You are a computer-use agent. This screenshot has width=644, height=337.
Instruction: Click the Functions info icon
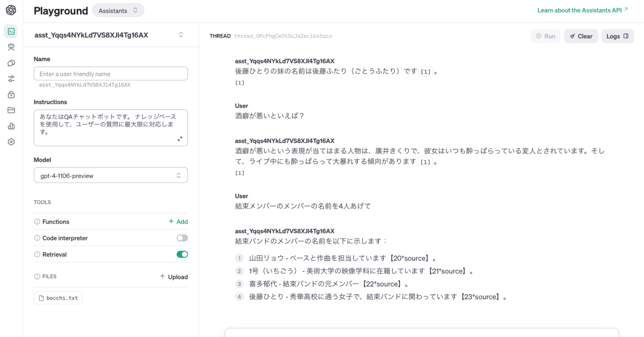[37, 221]
